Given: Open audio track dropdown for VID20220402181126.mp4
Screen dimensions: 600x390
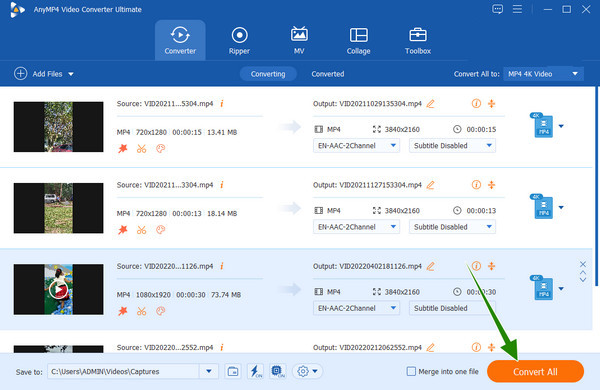Looking at the screenshot, I should pyautogui.click(x=356, y=308).
